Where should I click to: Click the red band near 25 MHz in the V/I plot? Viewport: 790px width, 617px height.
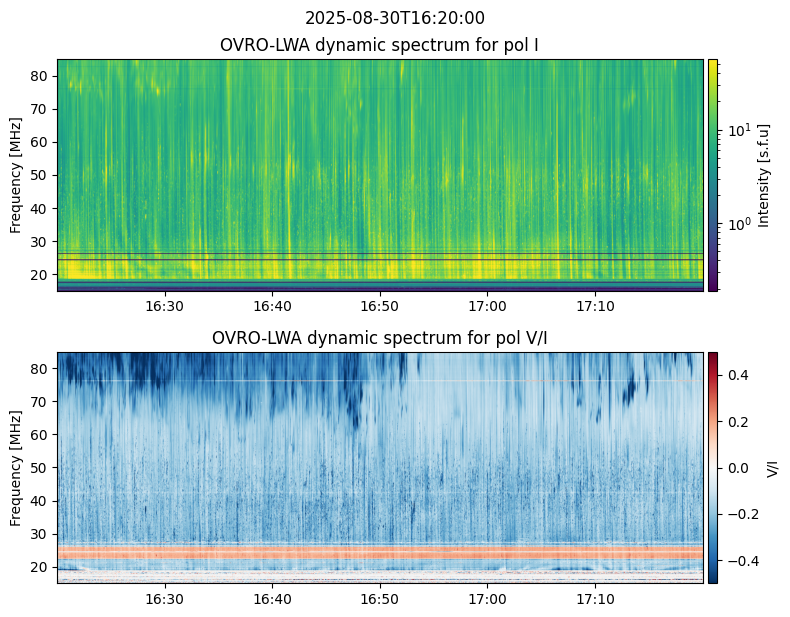tap(380, 553)
